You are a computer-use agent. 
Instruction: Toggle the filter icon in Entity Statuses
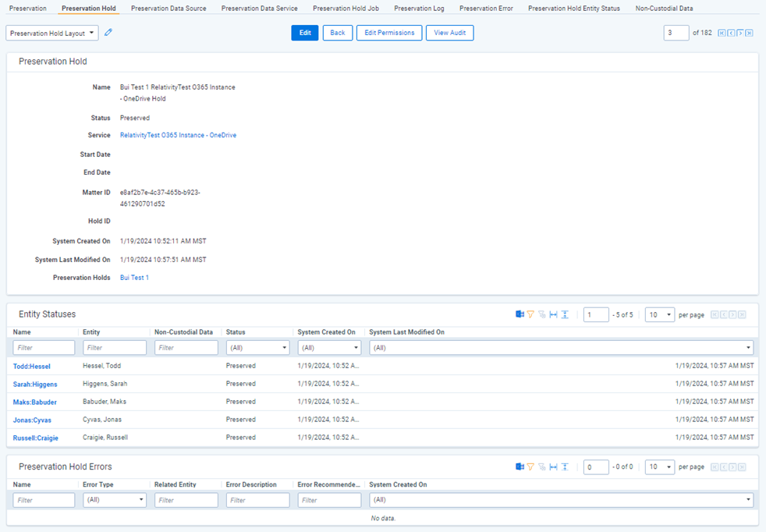tap(530, 314)
